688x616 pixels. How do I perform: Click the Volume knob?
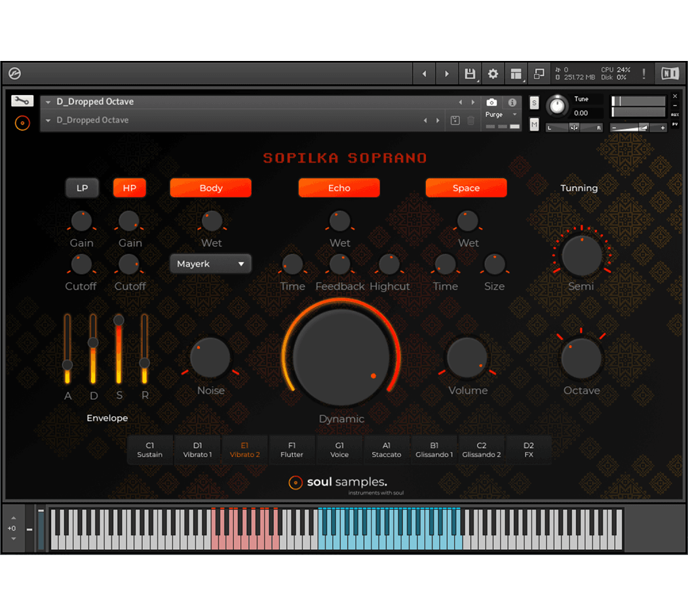pyautogui.click(x=467, y=358)
